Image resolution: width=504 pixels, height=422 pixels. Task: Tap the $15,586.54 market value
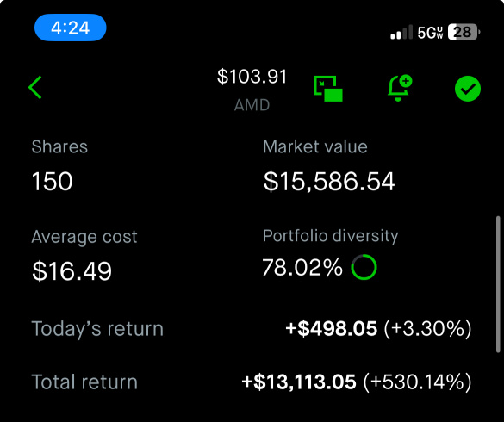click(x=329, y=182)
